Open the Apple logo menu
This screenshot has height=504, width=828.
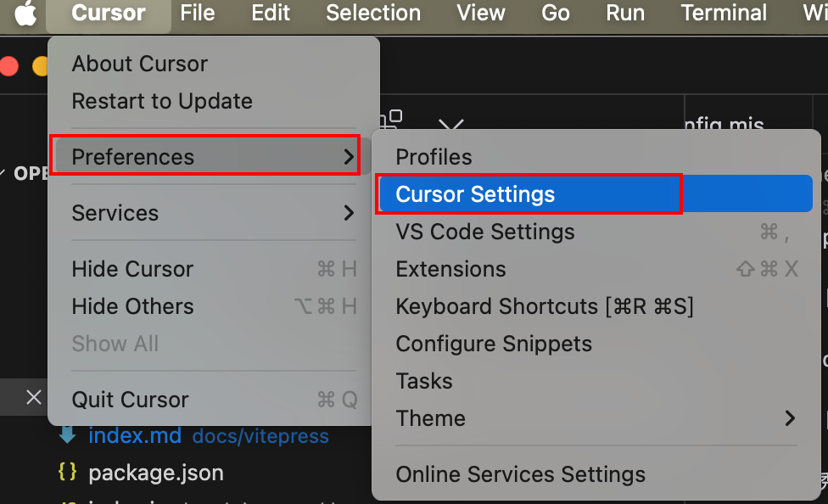(x=25, y=13)
